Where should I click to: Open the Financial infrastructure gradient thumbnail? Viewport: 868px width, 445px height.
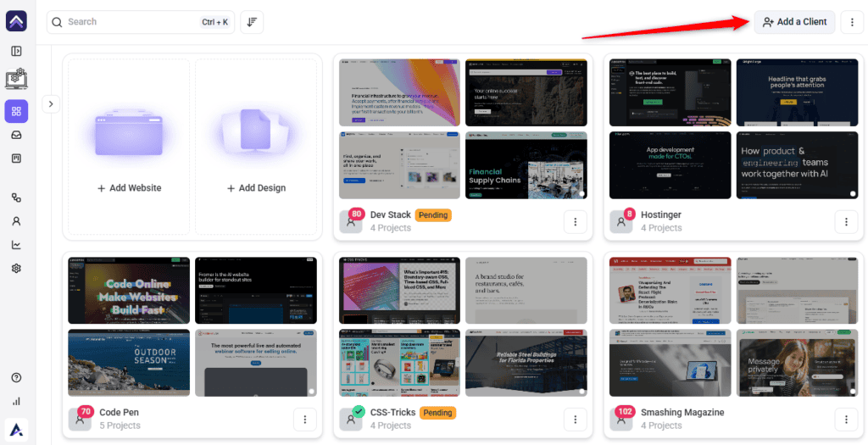tap(399, 92)
